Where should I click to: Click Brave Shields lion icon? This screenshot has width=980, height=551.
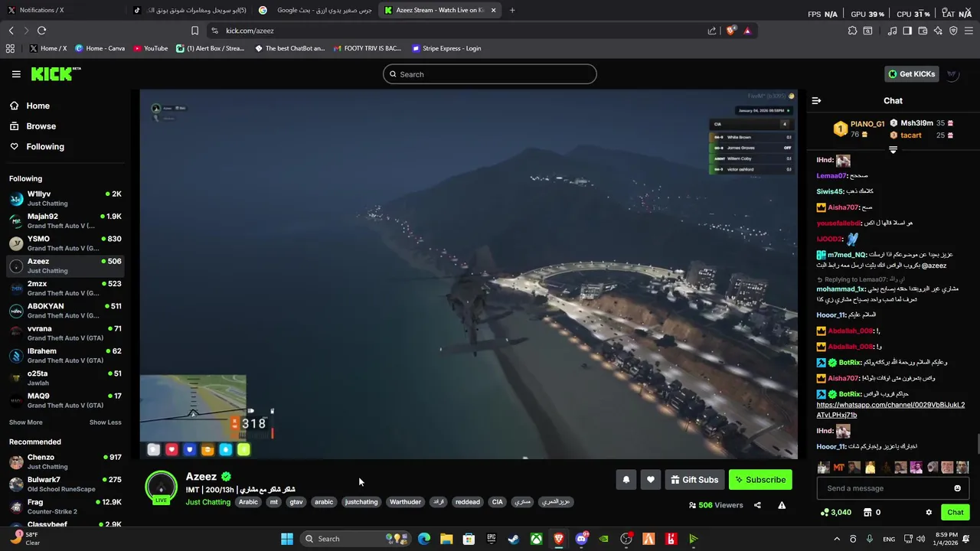(731, 31)
